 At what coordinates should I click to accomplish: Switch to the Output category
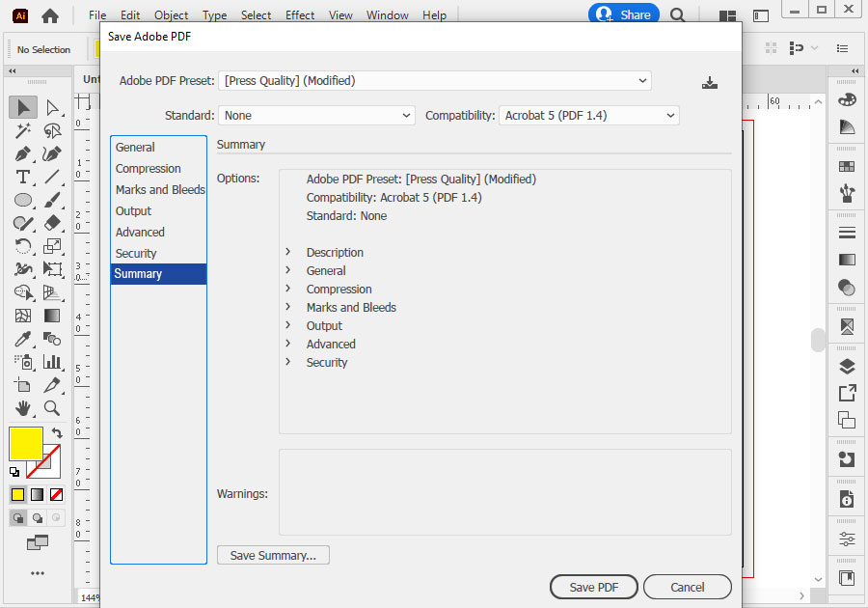point(158,211)
